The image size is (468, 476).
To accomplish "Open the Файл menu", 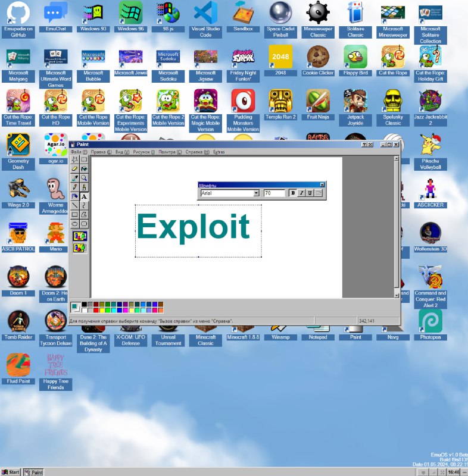I will pos(76,152).
